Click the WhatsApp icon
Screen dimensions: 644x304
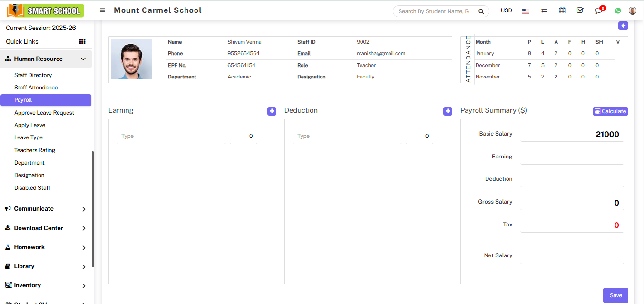[618, 10]
